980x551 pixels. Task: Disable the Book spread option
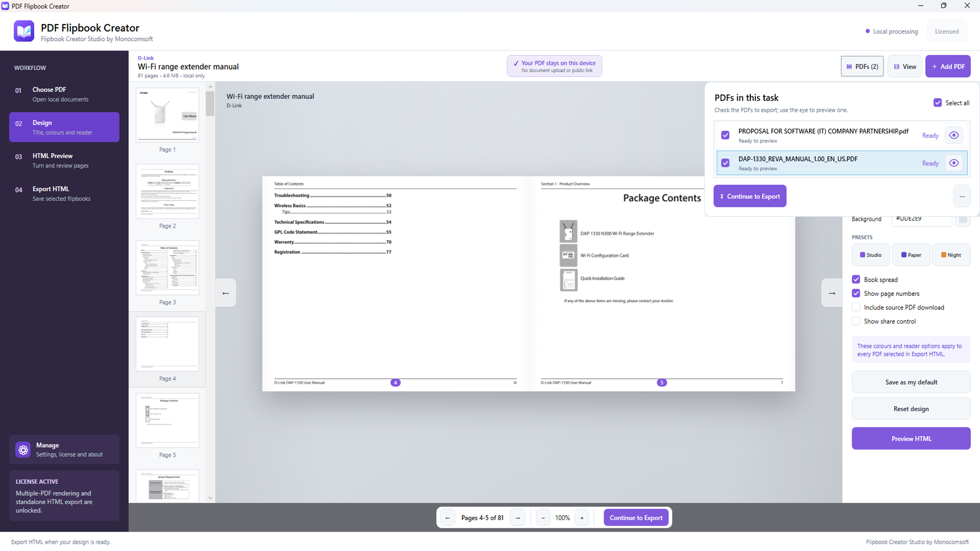point(856,280)
